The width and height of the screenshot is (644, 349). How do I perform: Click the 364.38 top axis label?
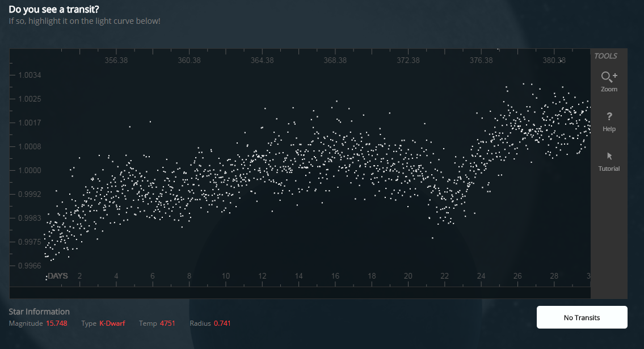(x=262, y=61)
